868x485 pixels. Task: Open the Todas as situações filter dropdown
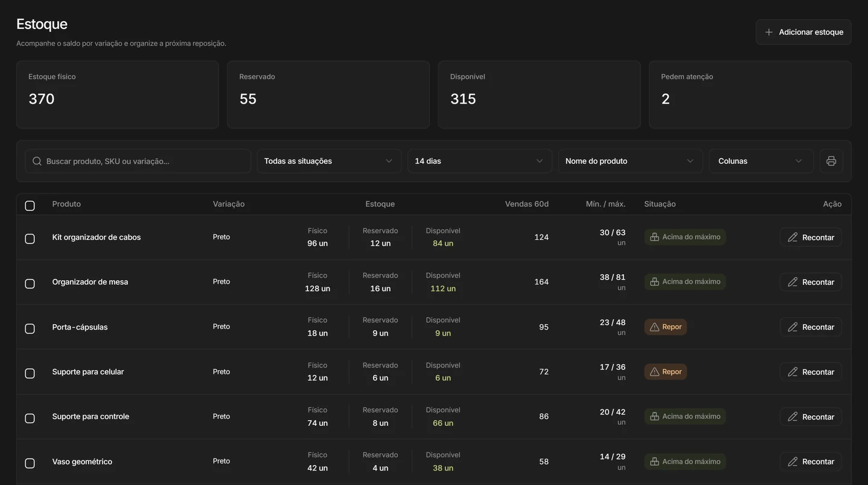329,161
